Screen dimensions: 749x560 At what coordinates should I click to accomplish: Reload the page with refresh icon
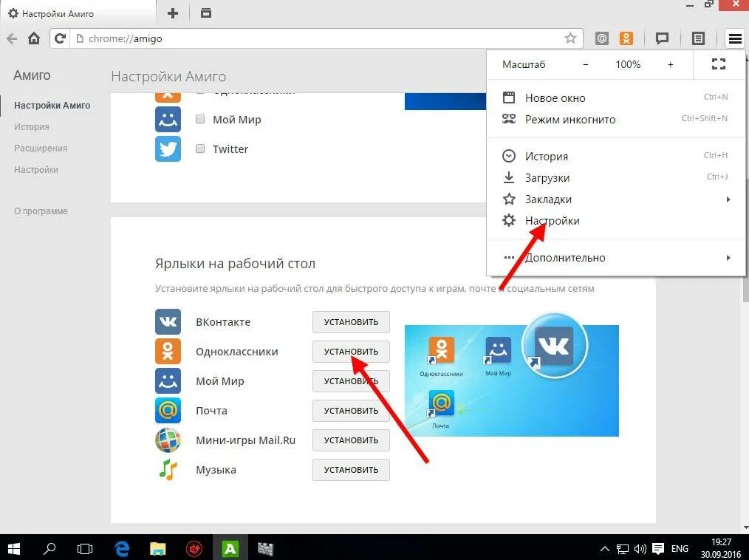click(x=60, y=38)
